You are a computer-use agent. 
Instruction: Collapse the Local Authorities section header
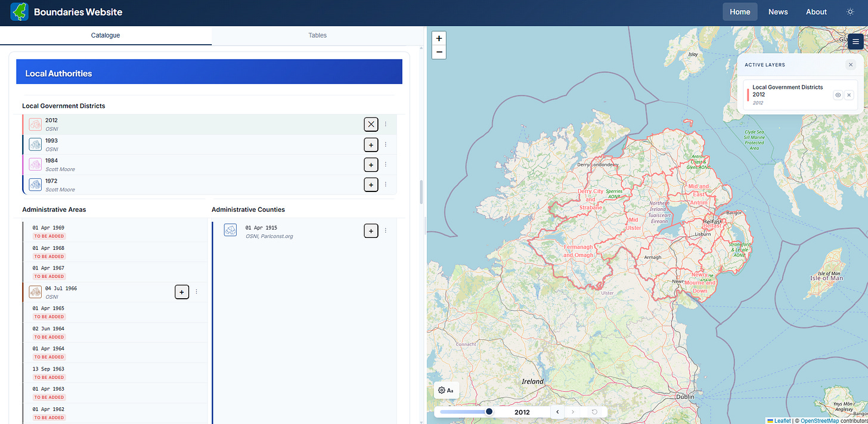tap(209, 72)
